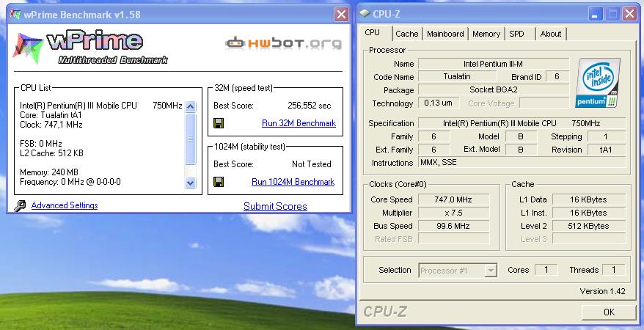
Task: Click the Threads value '1'
Action: [614, 270]
